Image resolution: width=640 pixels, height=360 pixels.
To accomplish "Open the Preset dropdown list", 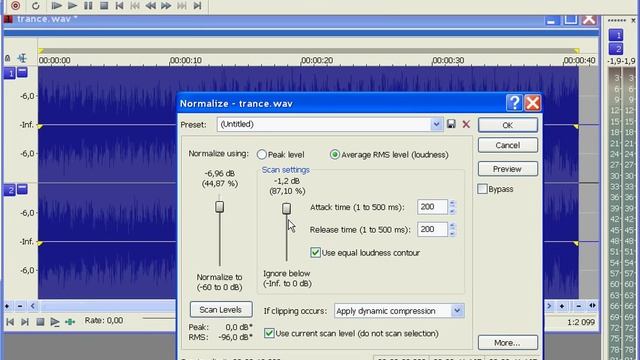I will [x=436, y=124].
